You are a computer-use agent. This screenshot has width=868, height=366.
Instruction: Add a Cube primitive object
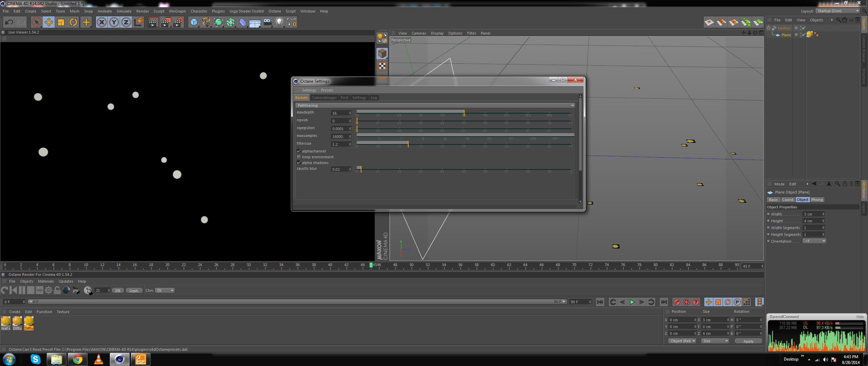pos(194,22)
